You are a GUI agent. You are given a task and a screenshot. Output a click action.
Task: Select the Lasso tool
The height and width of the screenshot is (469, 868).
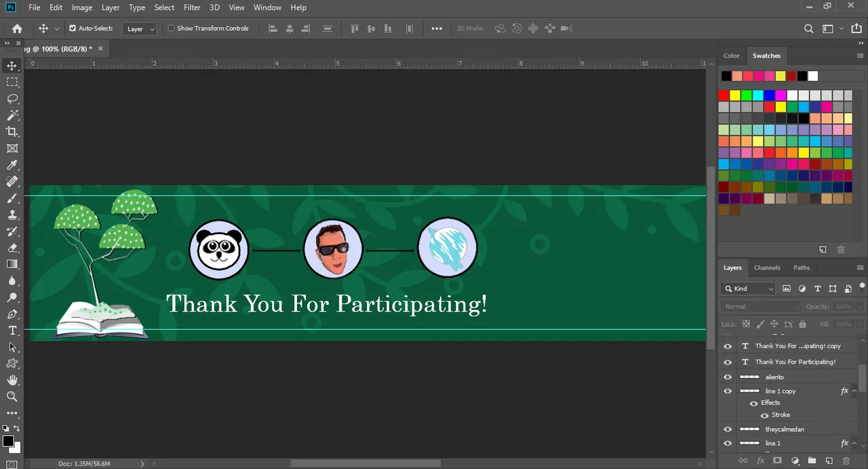coord(12,99)
